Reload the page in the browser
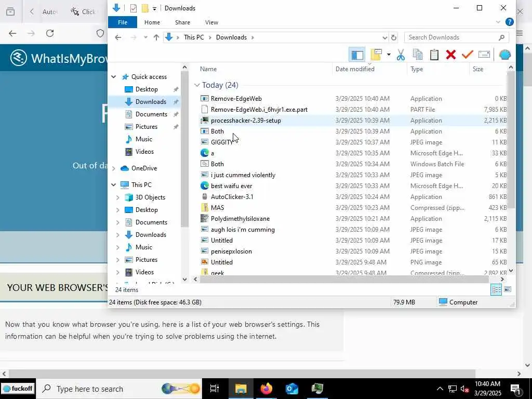532x399 pixels. (50, 33)
